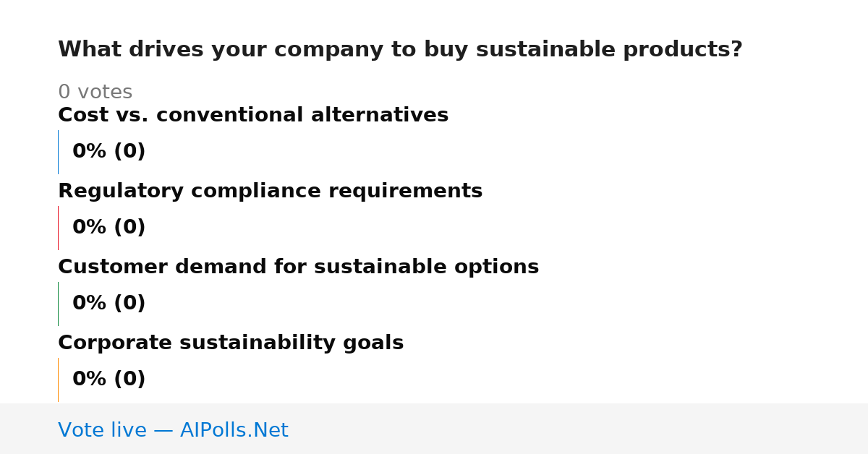
Task: Click the gray footer bar area
Action: [434, 429]
